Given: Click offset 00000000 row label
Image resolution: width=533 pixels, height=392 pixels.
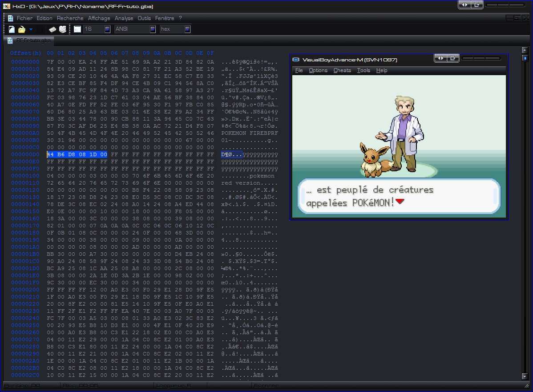Looking at the screenshot, I should [x=25, y=62].
